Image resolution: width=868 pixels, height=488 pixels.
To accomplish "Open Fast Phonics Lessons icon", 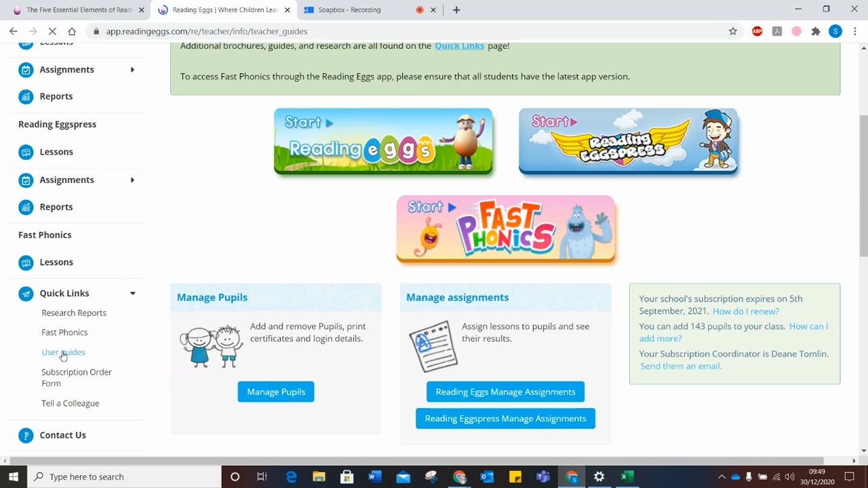I will tap(26, 262).
